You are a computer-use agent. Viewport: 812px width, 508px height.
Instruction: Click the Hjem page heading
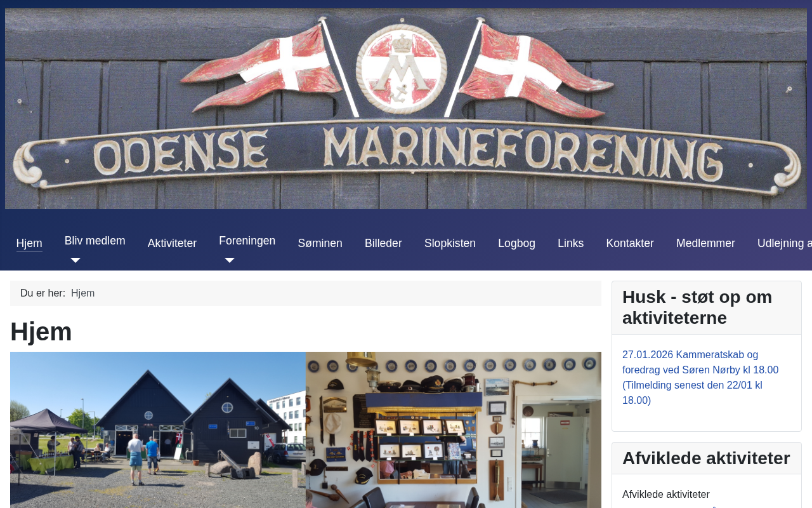41,331
